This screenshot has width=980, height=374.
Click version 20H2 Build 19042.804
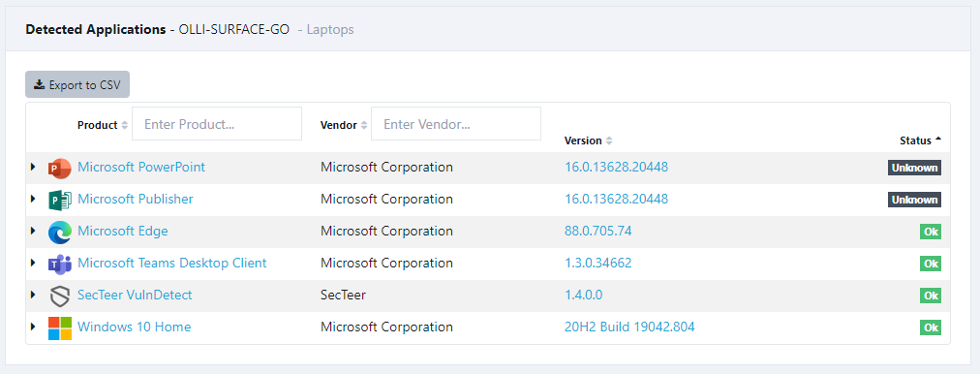tap(629, 327)
